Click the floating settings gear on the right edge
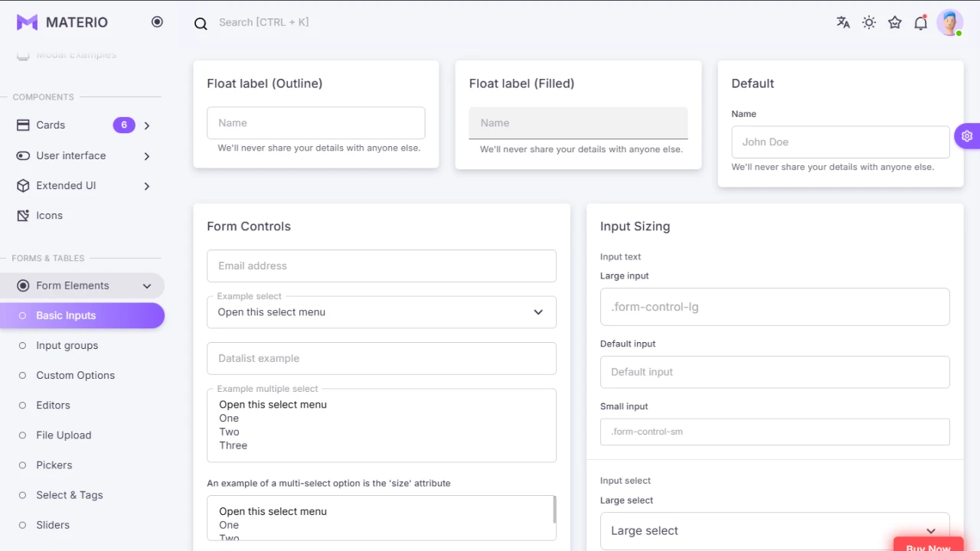 point(967,135)
